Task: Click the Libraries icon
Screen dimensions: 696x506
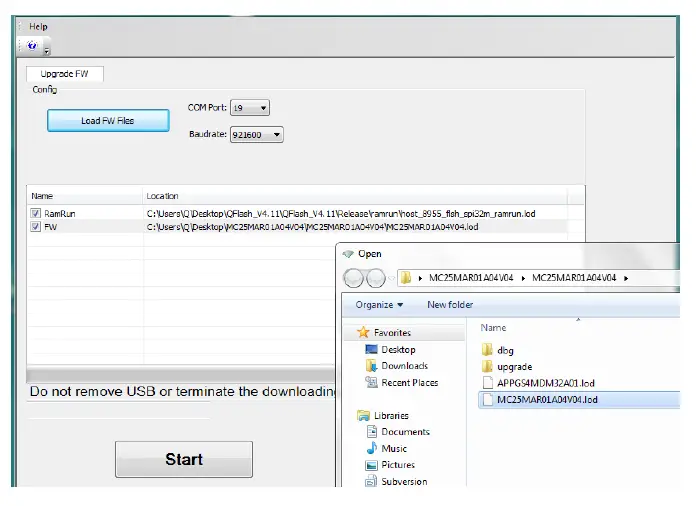Action: (364, 415)
